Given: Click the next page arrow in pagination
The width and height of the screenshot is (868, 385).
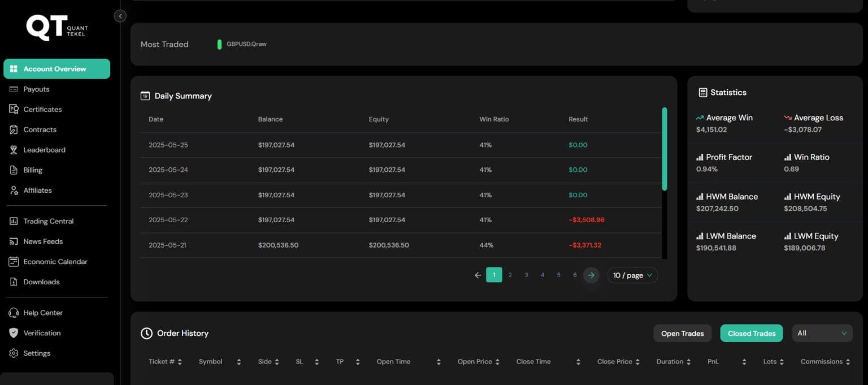Looking at the screenshot, I should tap(591, 275).
